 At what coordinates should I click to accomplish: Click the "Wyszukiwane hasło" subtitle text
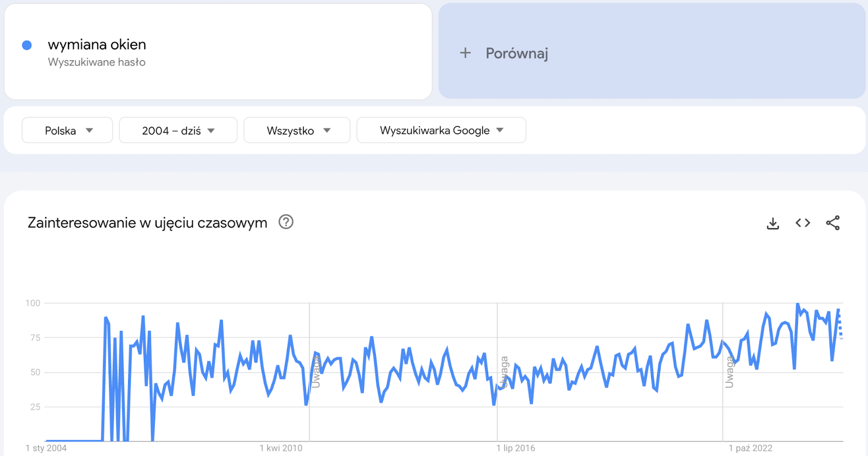[97, 62]
